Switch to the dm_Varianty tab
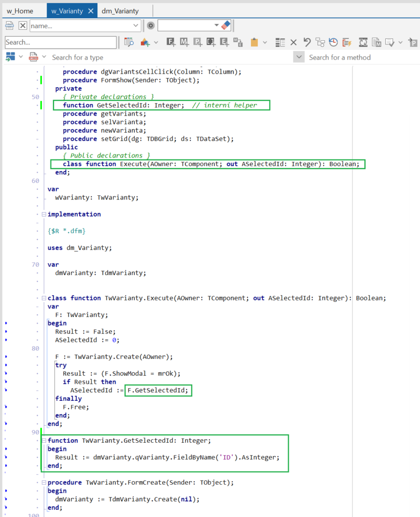420x517 pixels. click(x=120, y=11)
